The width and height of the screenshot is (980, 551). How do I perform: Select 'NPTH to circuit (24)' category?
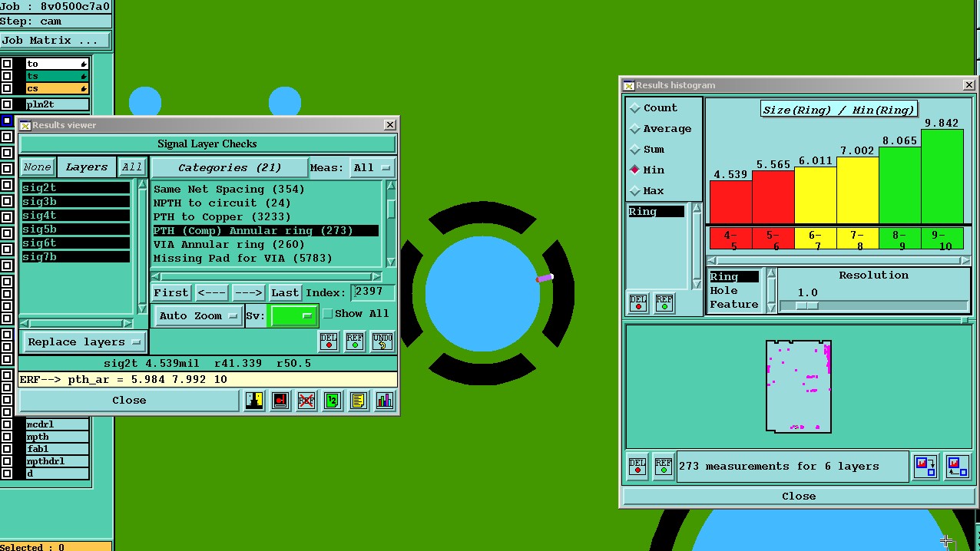pos(222,203)
